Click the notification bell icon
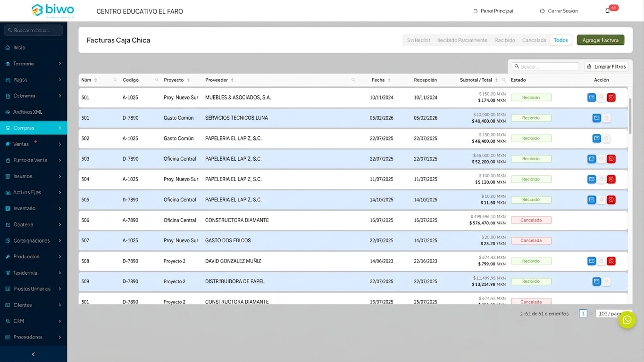The width and height of the screenshot is (644, 362). pos(607,11)
